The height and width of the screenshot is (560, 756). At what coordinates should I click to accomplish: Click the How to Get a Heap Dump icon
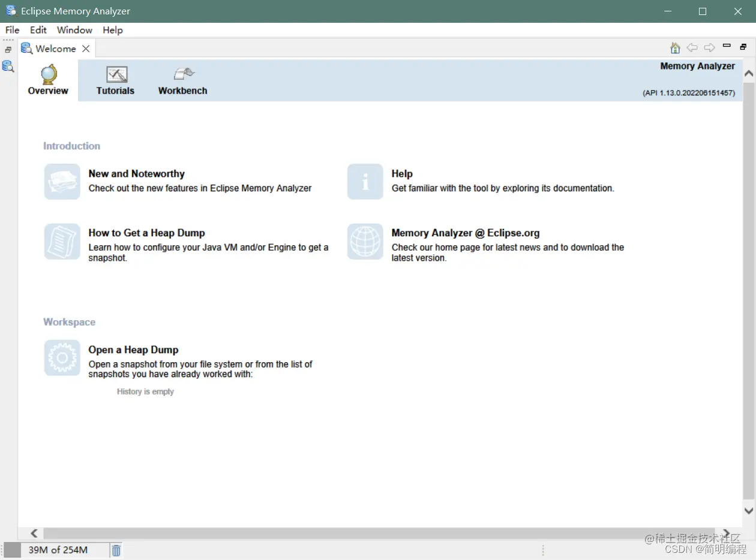tap(62, 242)
